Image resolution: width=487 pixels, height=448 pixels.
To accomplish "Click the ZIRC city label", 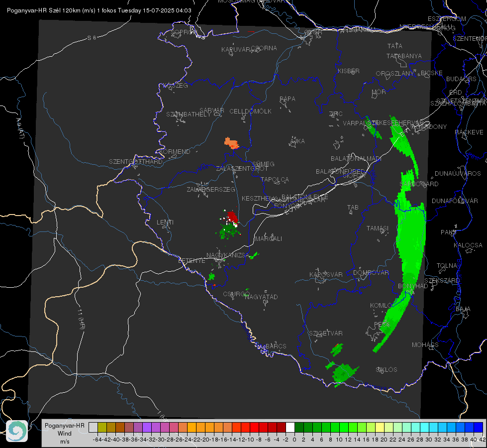I will tap(336, 114).
